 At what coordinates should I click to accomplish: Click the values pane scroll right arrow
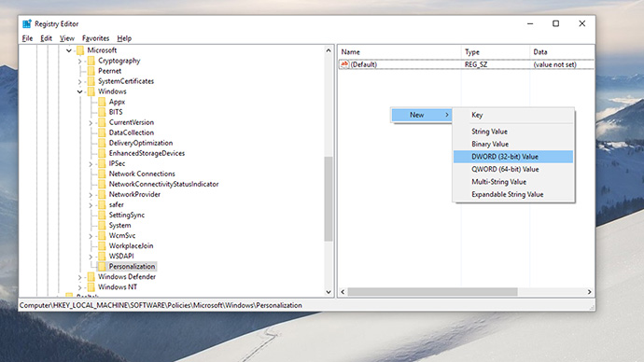tap(589, 292)
